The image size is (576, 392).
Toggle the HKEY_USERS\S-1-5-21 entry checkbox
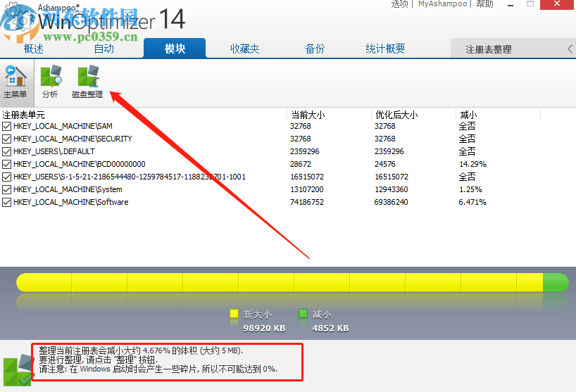6,177
